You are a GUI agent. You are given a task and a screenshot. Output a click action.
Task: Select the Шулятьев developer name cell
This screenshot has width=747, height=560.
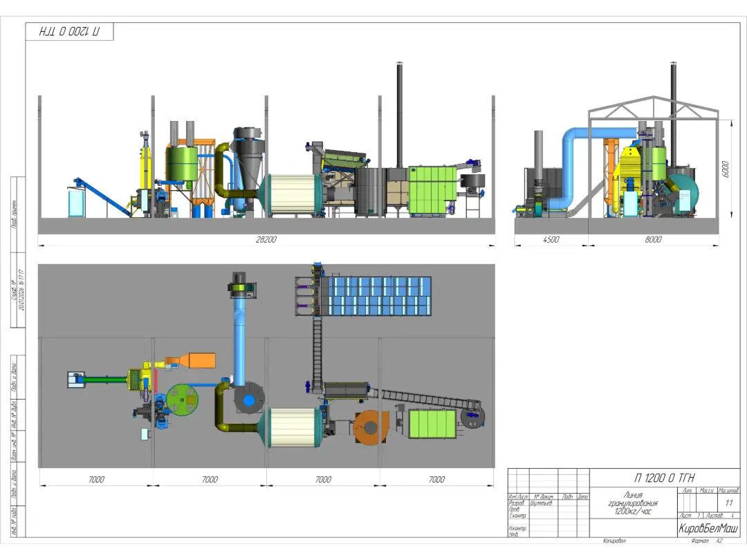(x=541, y=503)
